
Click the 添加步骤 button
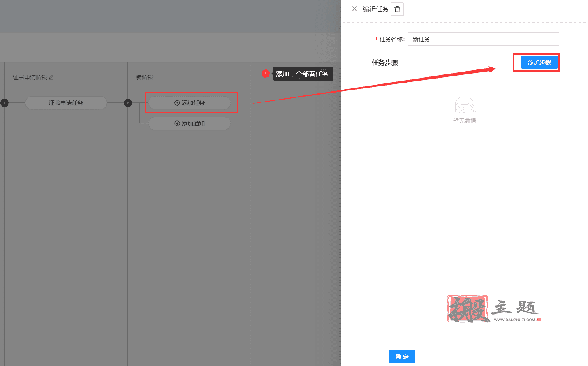(x=539, y=62)
